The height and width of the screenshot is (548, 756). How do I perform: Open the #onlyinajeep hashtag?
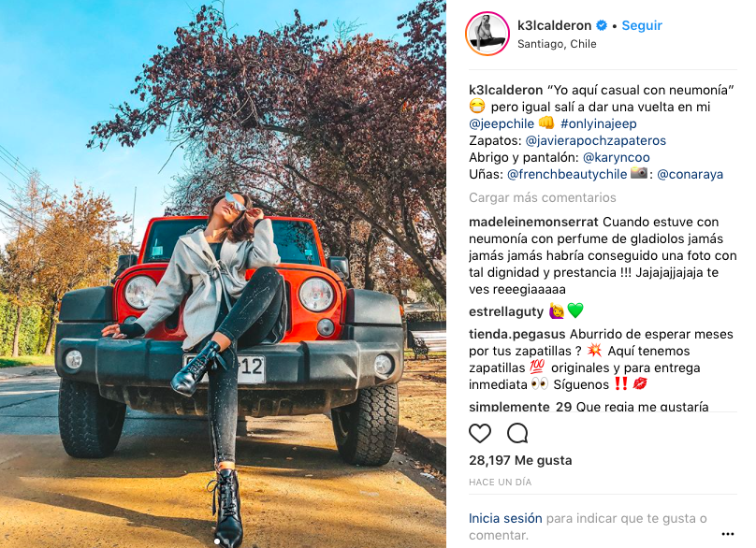tap(598, 123)
